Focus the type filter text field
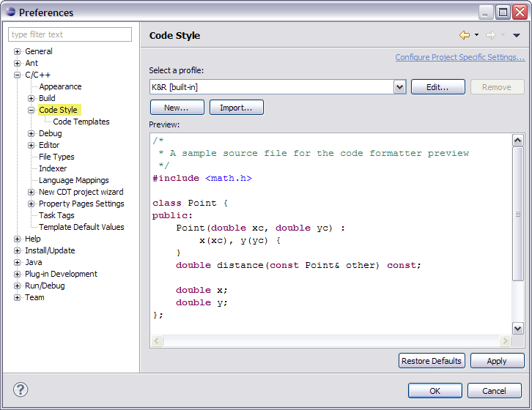Viewport: 532px width, 410px height. pyautogui.click(x=70, y=34)
